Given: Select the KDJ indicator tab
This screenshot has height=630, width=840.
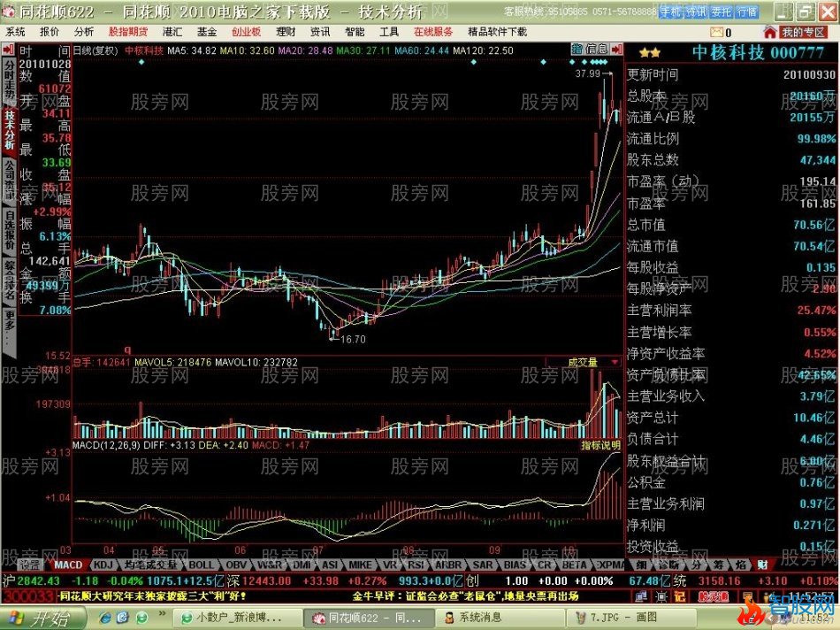Looking at the screenshot, I should pos(103,565).
